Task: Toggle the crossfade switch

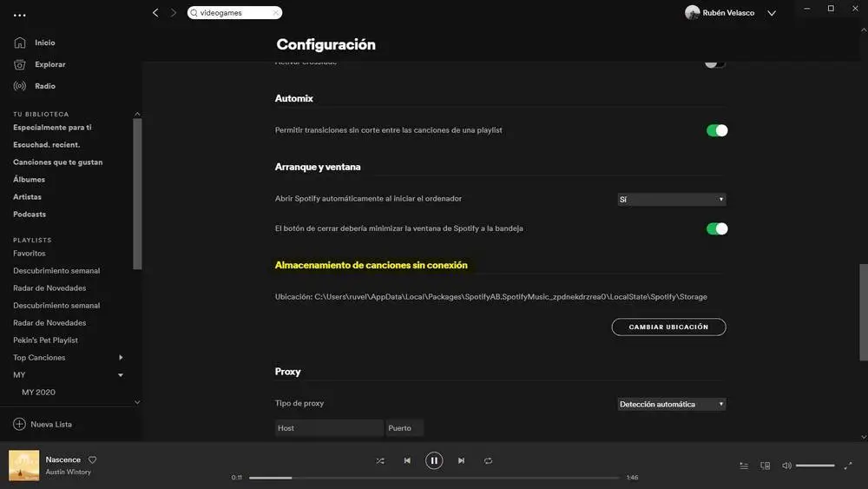Action: (714, 63)
